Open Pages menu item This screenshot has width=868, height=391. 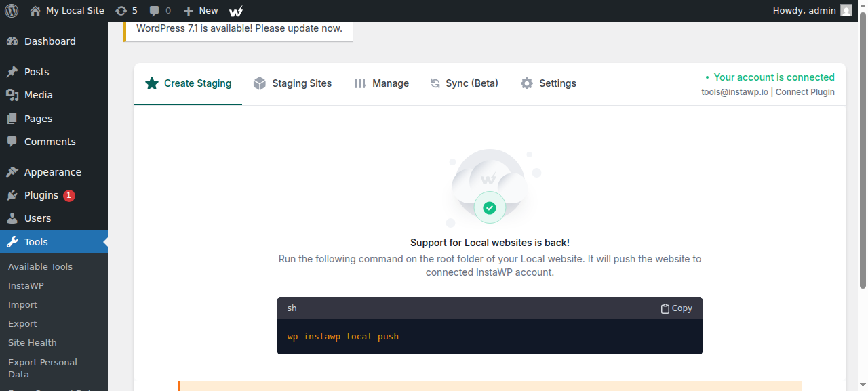click(54, 119)
